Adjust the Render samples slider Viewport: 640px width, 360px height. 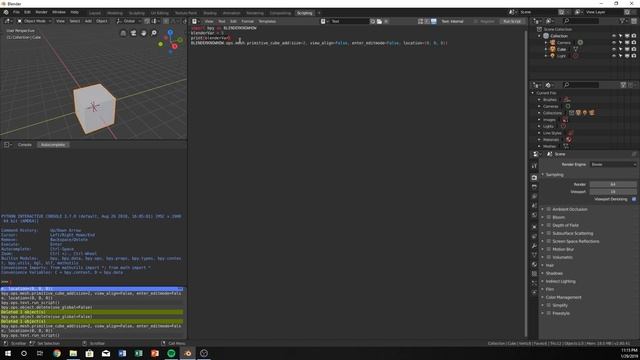pyautogui.click(x=613, y=184)
